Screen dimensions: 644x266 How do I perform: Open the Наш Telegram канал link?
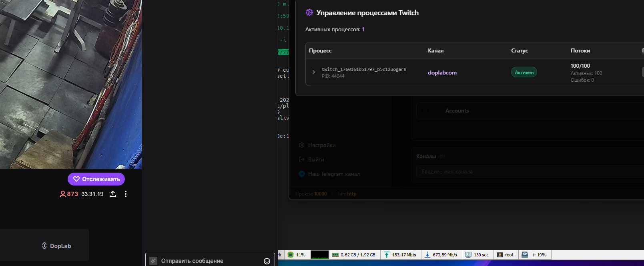point(333,174)
